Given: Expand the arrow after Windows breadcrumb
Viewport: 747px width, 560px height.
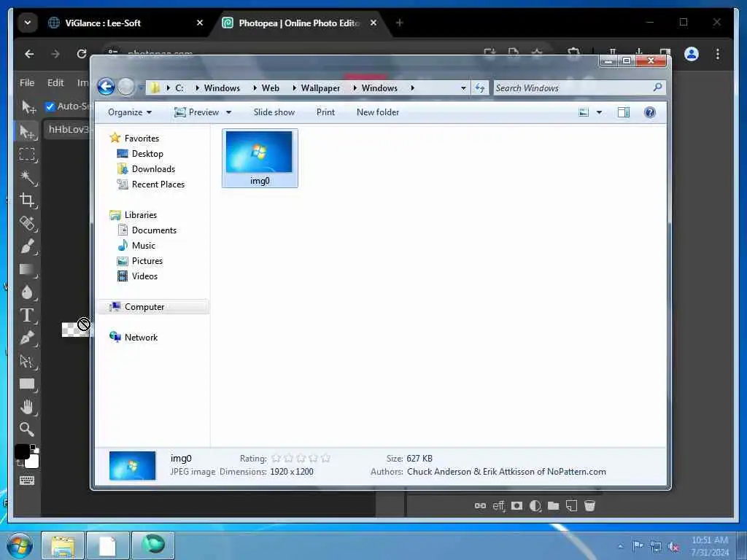Looking at the screenshot, I should [x=413, y=88].
